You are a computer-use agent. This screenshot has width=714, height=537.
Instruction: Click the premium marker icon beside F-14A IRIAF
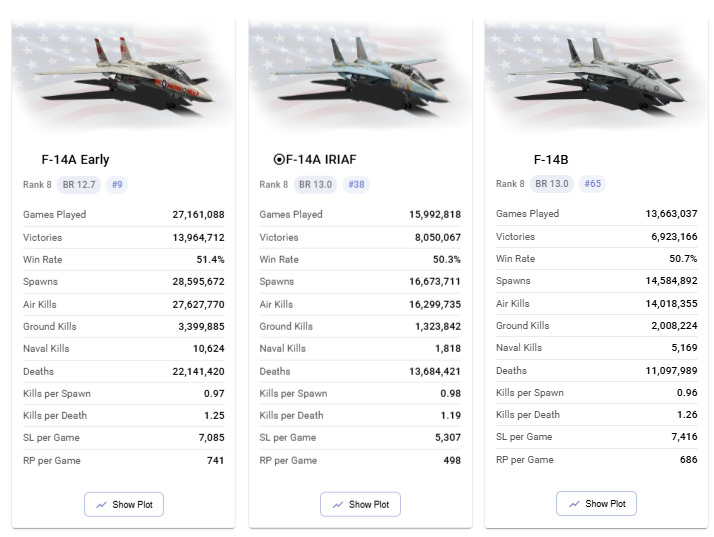(x=279, y=159)
